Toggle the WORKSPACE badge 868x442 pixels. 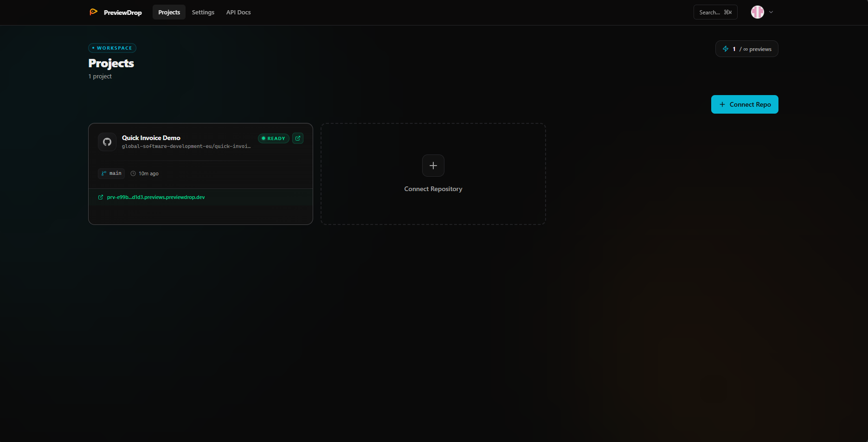coord(112,48)
